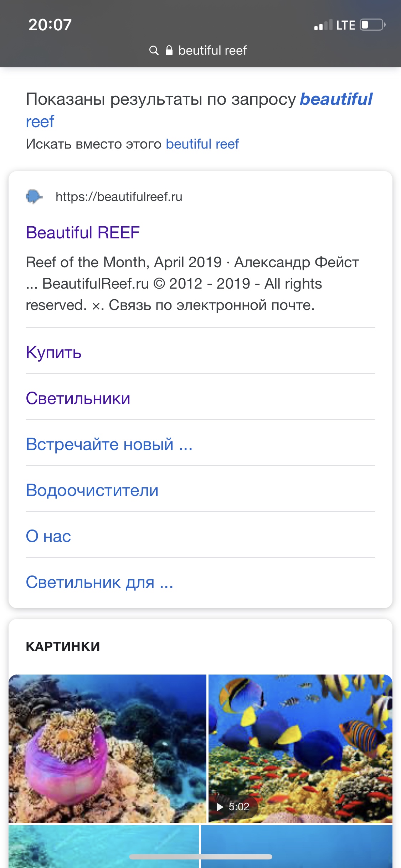Open the "Светильники" sitelink

(x=78, y=398)
